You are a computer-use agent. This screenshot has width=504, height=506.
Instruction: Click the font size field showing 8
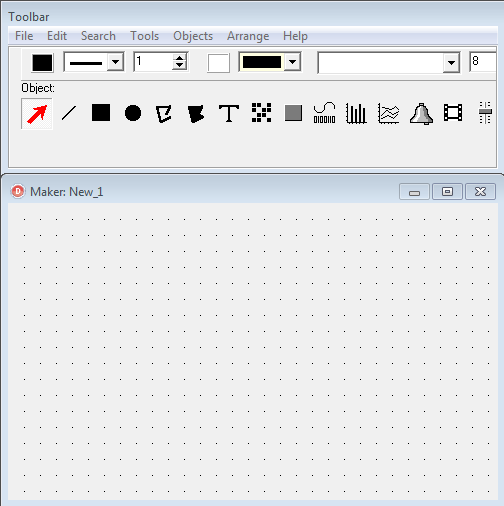click(483, 62)
